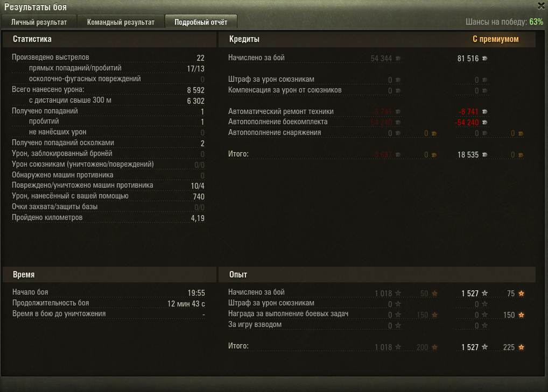This screenshot has height=392, width=548.
Task: Click the Шансы на победу 63% indicator
Action: [504, 22]
